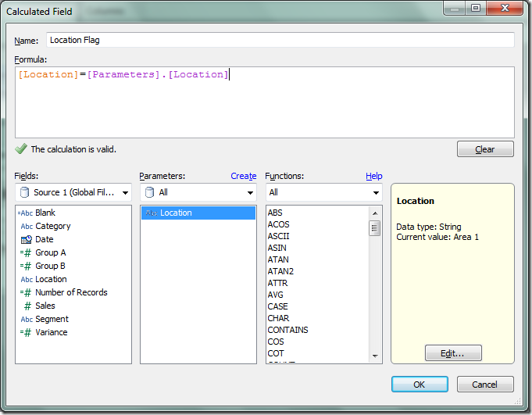The image size is (532, 415).
Task: Click the number icon beside Number of Records
Action: (26, 292)
